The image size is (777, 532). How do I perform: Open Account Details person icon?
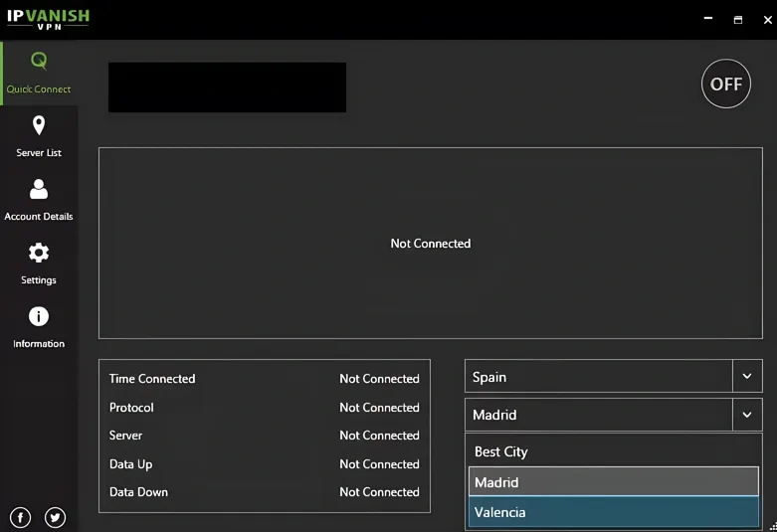pos(39,189)
